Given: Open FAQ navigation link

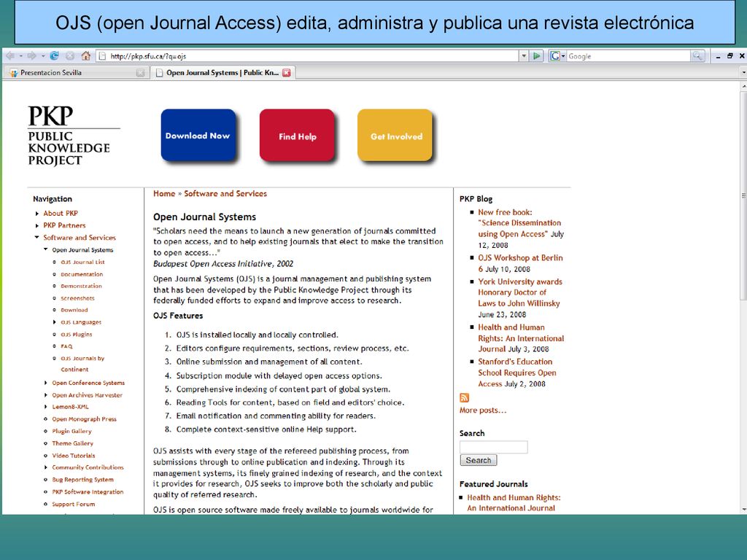Looking at the screenshot, I should (x=66, y=346).
